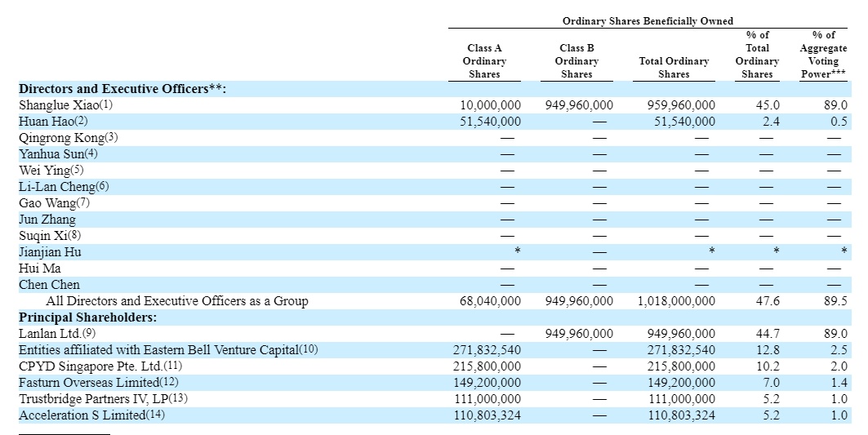Viewport: 868px width, 435px height.
Task: Click All Directors and Executive Officers as a Group
Action: (x=177, y=301)
